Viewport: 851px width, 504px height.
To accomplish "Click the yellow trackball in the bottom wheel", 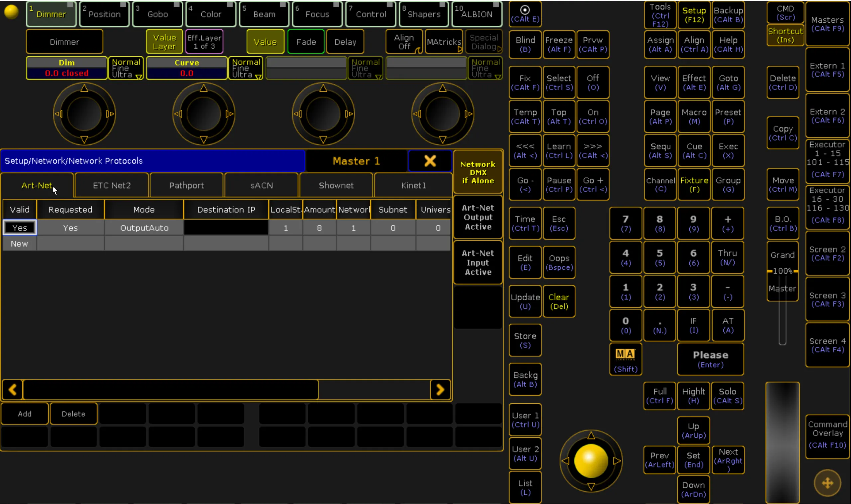I will 591,460.
